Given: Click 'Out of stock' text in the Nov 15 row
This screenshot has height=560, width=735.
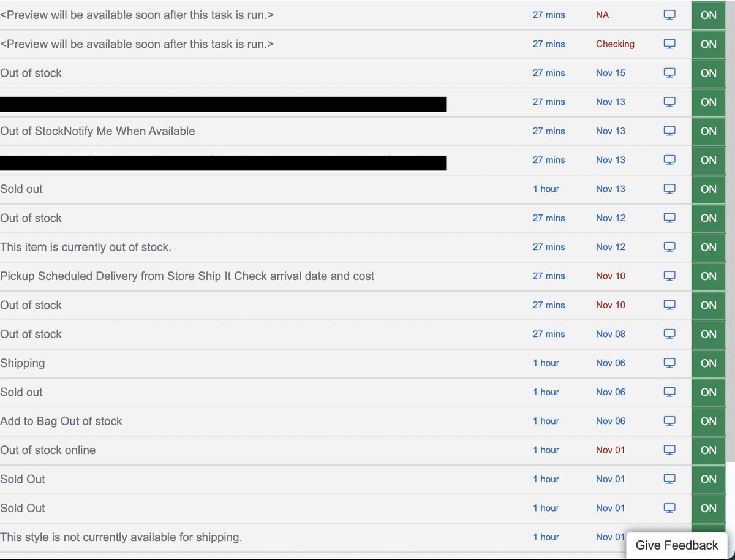Looking at the screenshot, I should (x=31, y=73).
